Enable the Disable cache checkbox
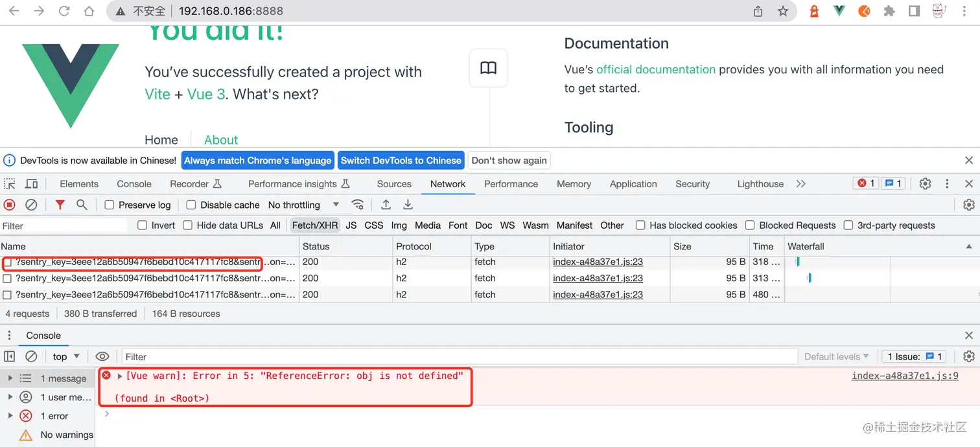Screen dimensions: 980x447 click(191, 204)
